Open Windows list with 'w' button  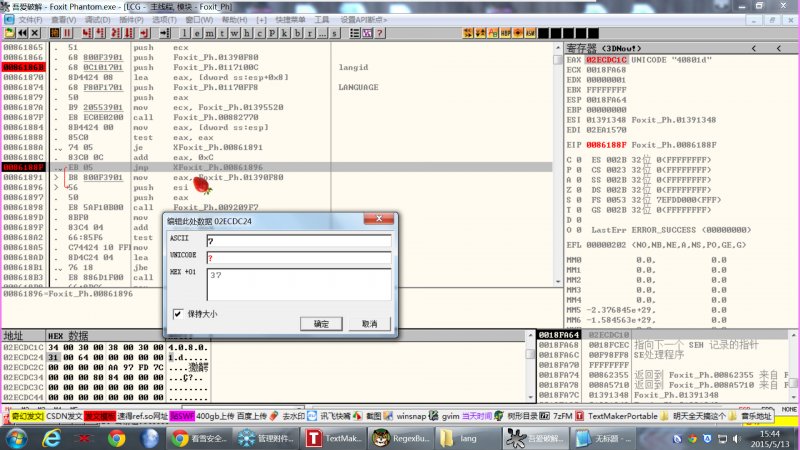tap(235, 33)
